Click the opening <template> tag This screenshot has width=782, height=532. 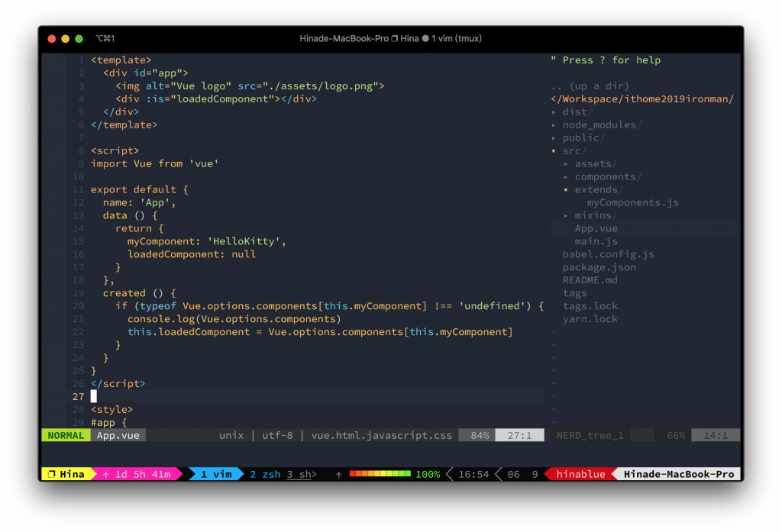pyautogui.click(x=121, y=60)
